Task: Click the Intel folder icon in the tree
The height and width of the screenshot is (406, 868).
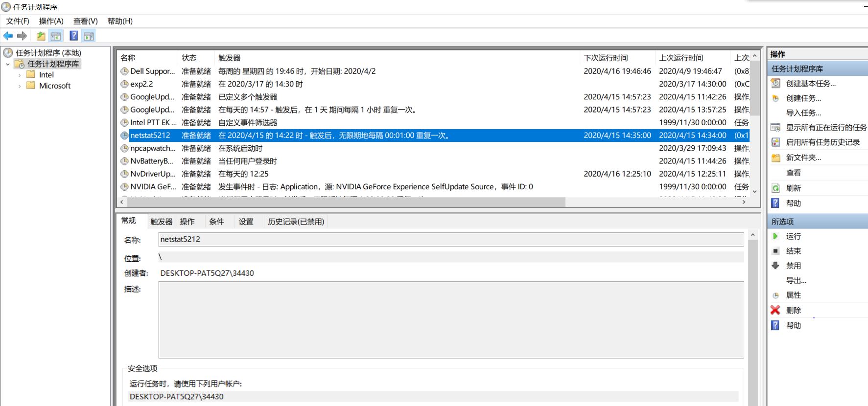Action: pos(31,74)
